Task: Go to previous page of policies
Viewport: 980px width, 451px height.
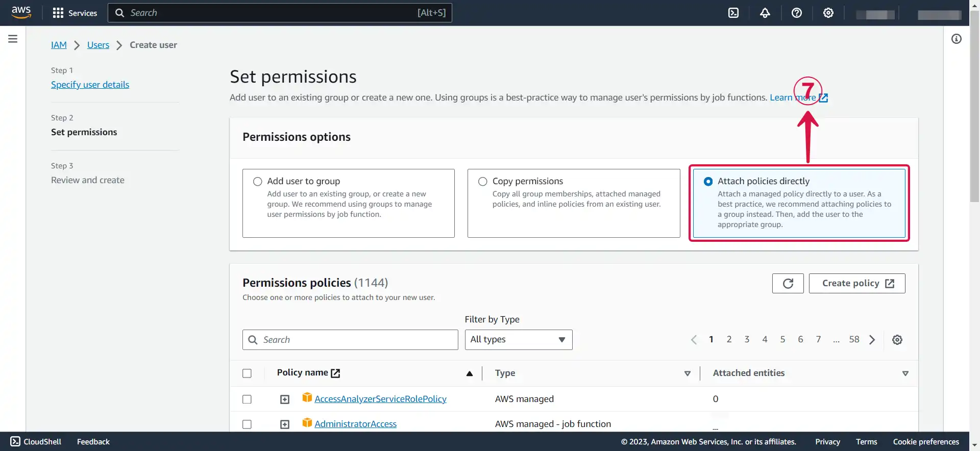Action: click(694, 340)
